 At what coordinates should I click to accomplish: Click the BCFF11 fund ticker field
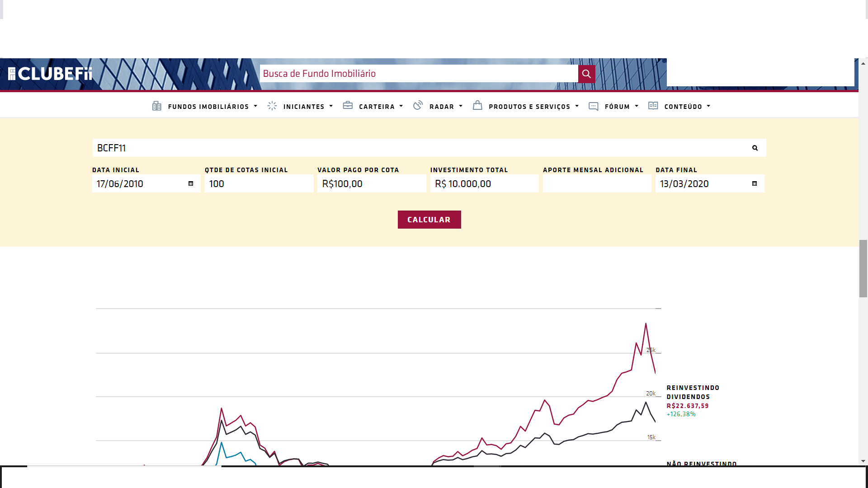pos(429,148)
